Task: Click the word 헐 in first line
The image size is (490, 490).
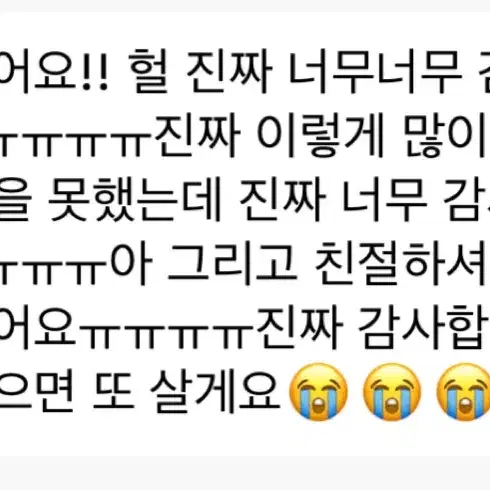Action: click(x=150, y=70)
